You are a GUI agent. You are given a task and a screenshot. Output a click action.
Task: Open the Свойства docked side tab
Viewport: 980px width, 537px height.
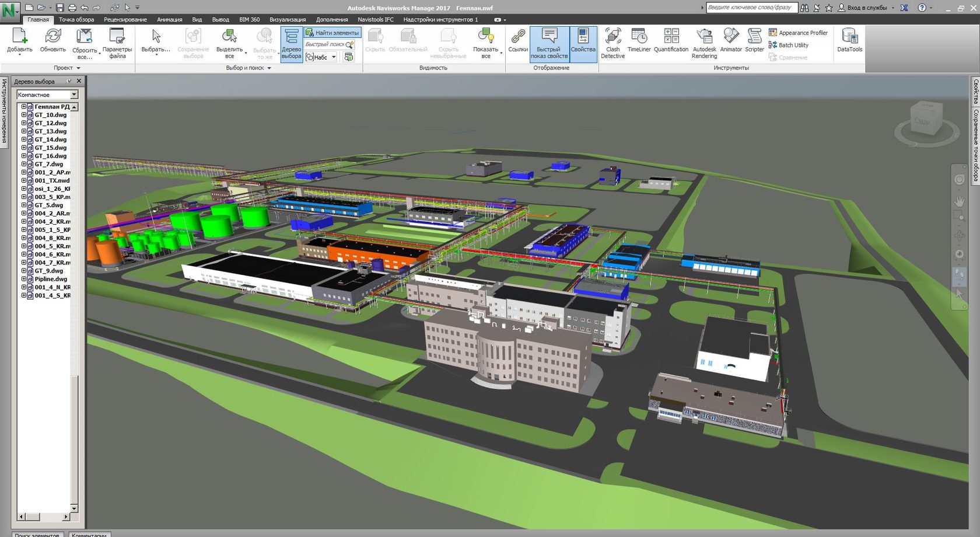point(975,92)
